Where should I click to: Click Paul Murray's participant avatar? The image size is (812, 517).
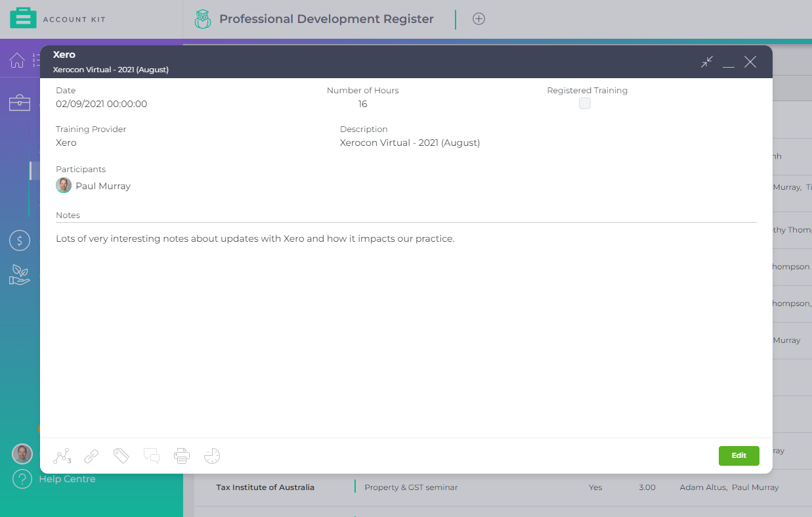pyautogui.click(x=64, y=185)
